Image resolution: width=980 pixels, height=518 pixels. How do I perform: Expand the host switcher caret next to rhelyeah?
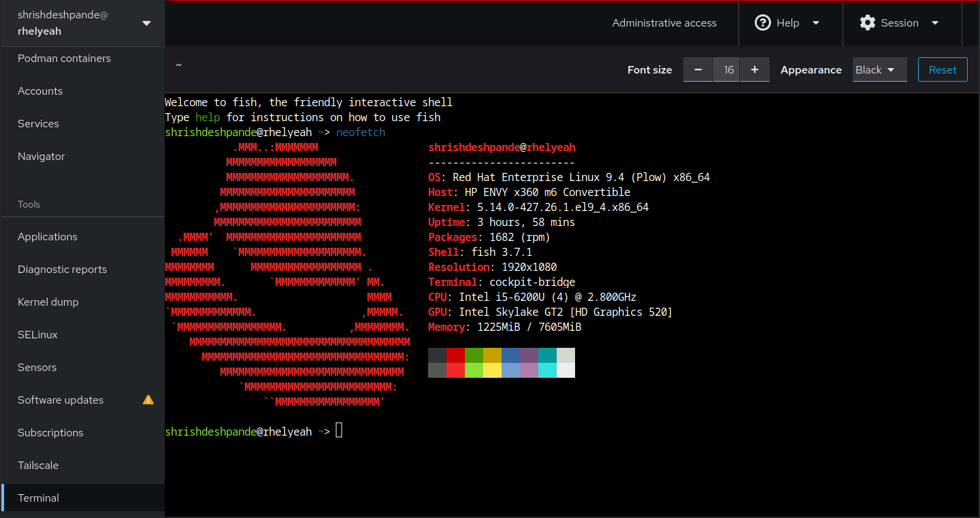point(146,23)
